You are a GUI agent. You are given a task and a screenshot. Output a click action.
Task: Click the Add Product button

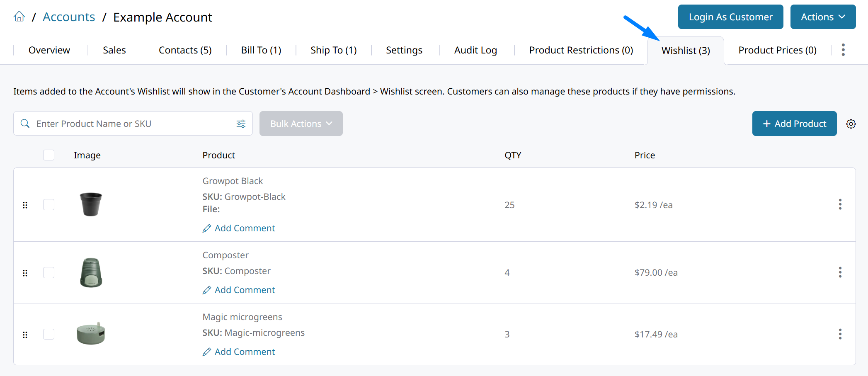pyautogui.click(x=795, y=124)
